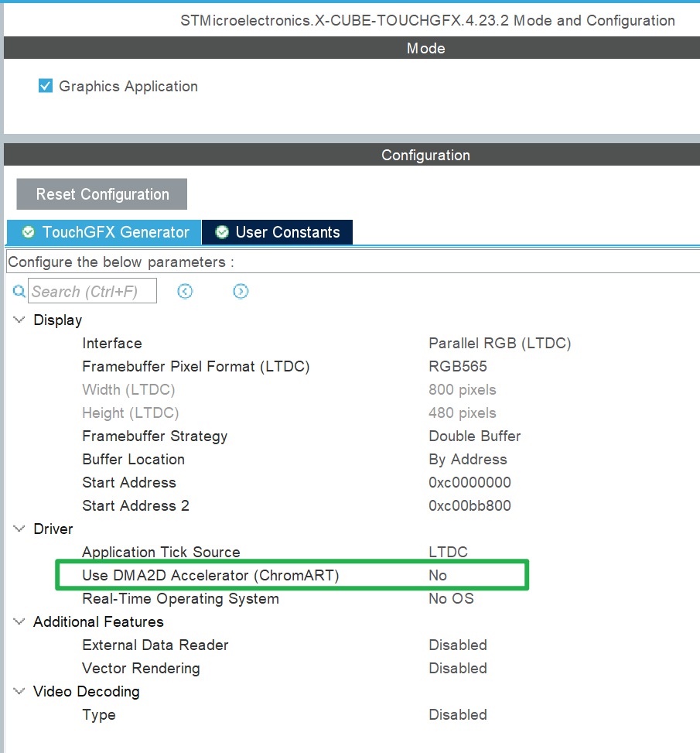Change Vector Rendering Disabled value
The height and width of the screenshot is (753, 700).
[x=458, y=669]
